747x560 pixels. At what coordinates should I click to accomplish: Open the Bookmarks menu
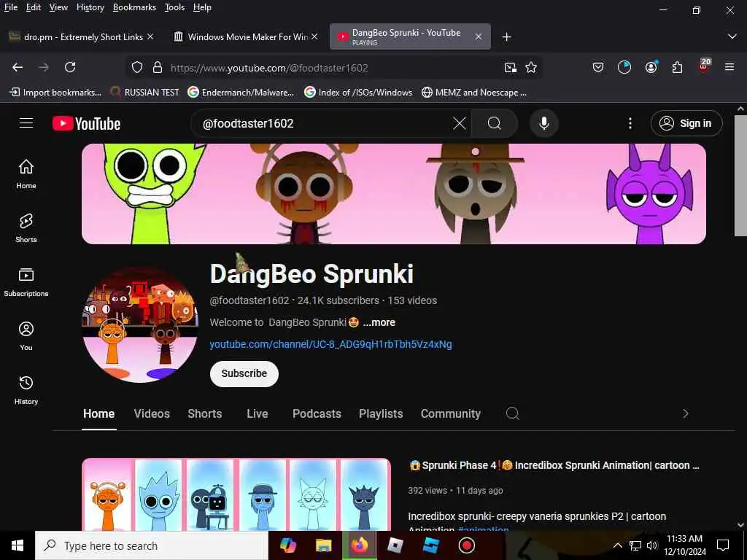point(134,7)
